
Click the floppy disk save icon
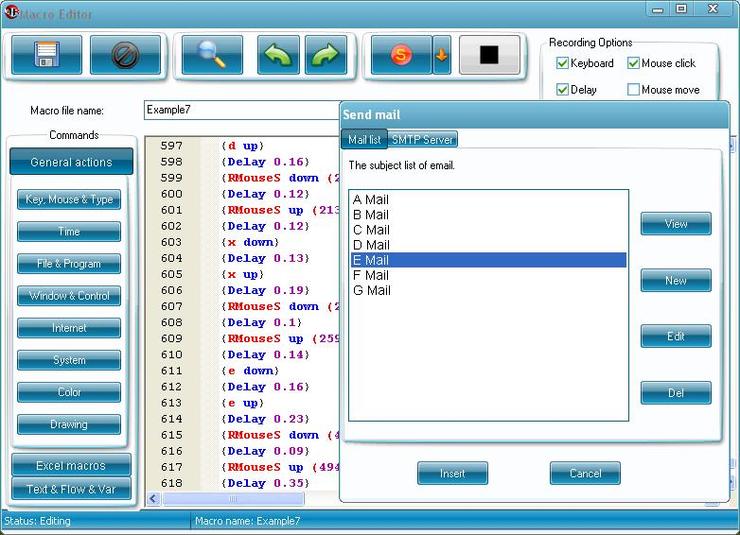click(x=46, y=55)
